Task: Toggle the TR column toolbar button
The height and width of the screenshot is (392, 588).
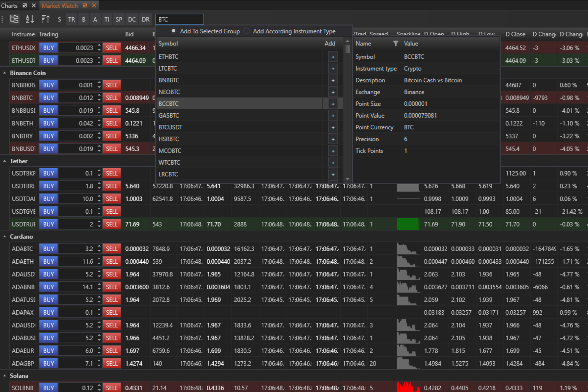Action: (x=72, y=20)
